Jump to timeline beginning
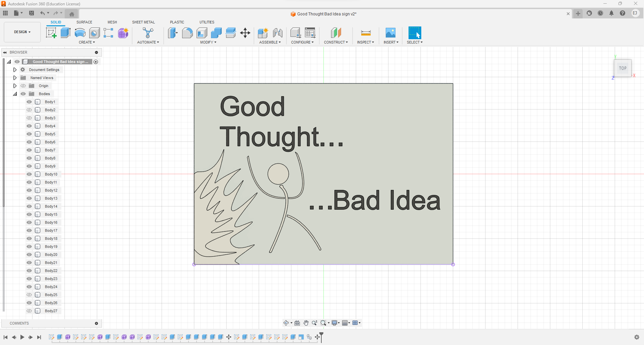Screen dimensions: 644x345 click(6, 337)
